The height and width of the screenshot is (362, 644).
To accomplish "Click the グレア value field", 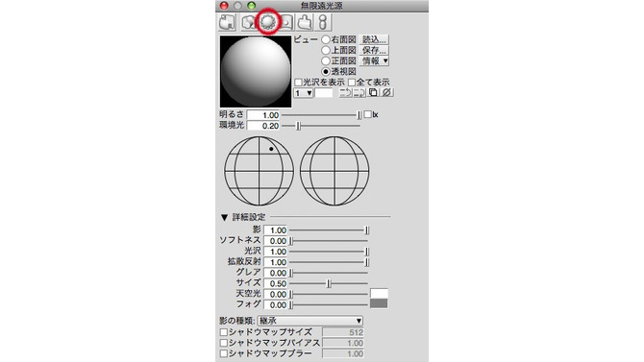I will tap(275, 274).
